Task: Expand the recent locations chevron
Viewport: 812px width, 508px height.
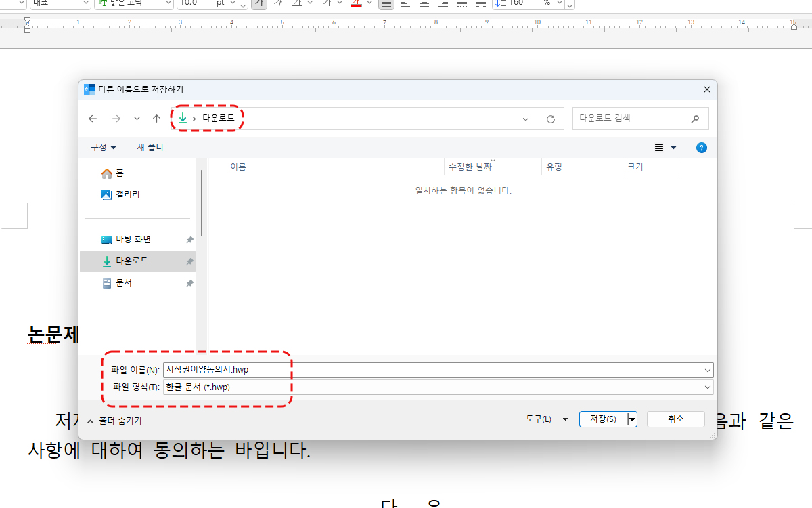Action: [x=137, y=119]
